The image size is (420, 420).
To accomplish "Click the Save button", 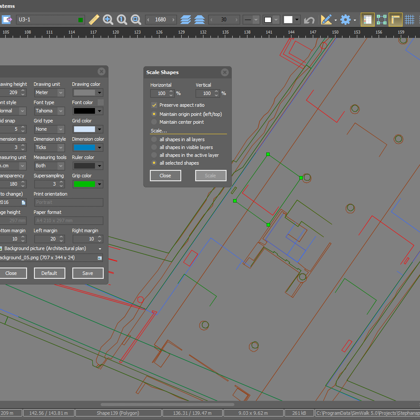I will click(88, 273).
